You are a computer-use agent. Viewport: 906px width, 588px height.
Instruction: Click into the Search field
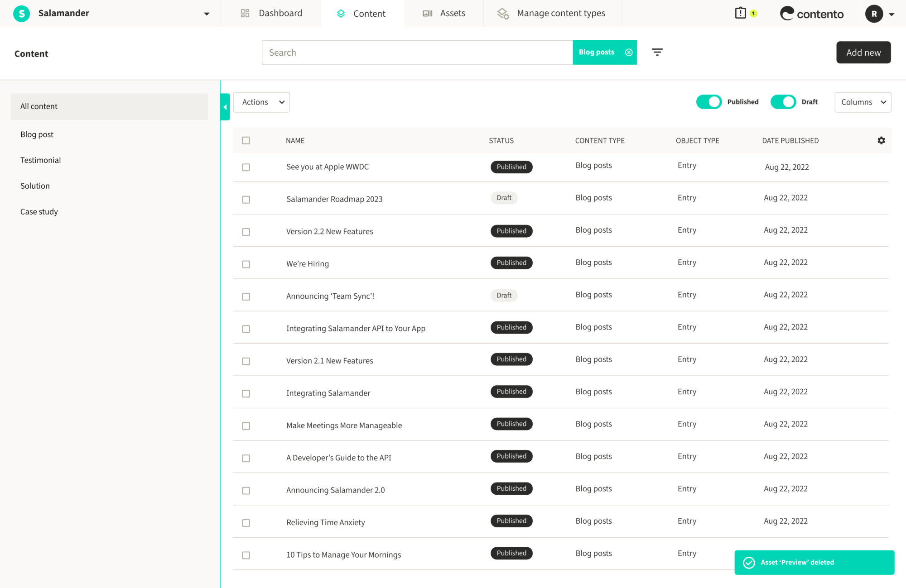tap(417, 53)
